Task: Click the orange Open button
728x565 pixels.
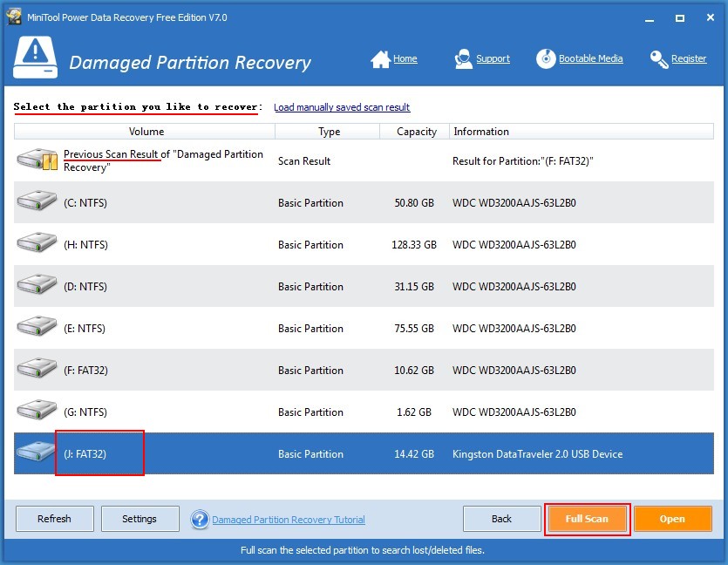Action: click(672, 519)
